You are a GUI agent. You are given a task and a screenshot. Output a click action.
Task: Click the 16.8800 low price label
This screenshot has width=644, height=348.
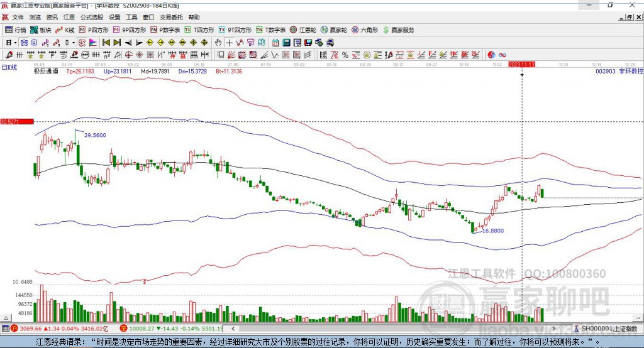(492, 231)
